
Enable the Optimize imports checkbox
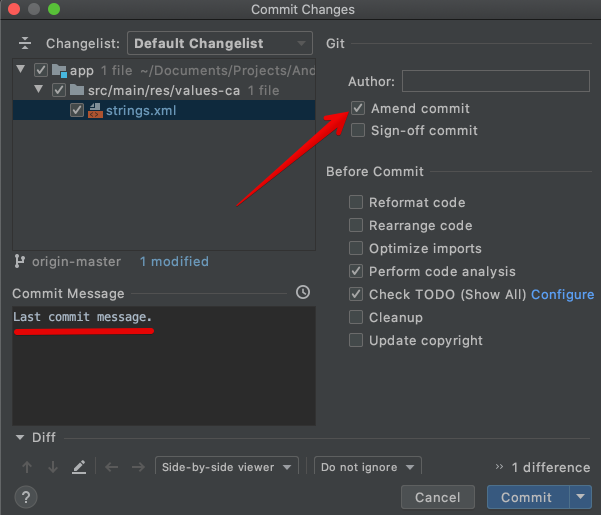(x=356, y=248)
